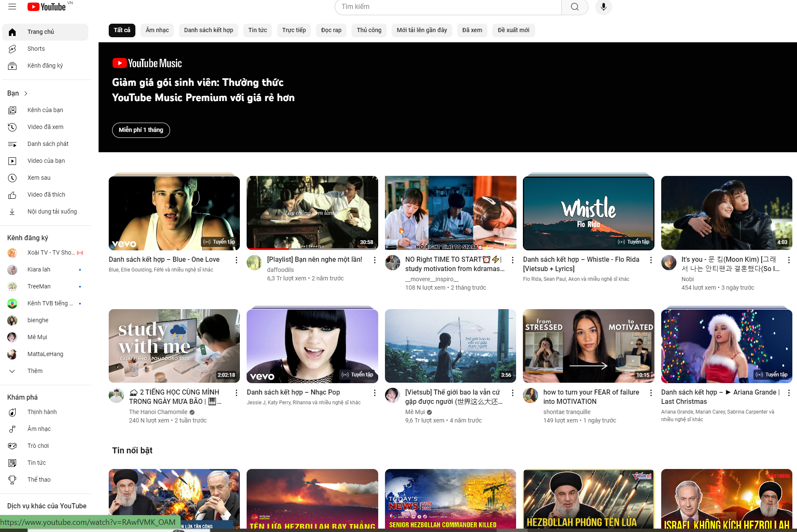
Task: Select the Đã xem filter chip
Action: point(472,30)
